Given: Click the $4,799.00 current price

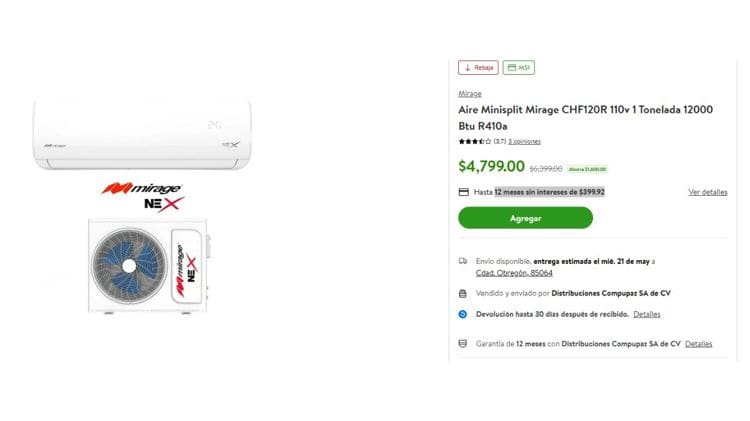Looking at the screenshot, I should (x=491, y=167).
